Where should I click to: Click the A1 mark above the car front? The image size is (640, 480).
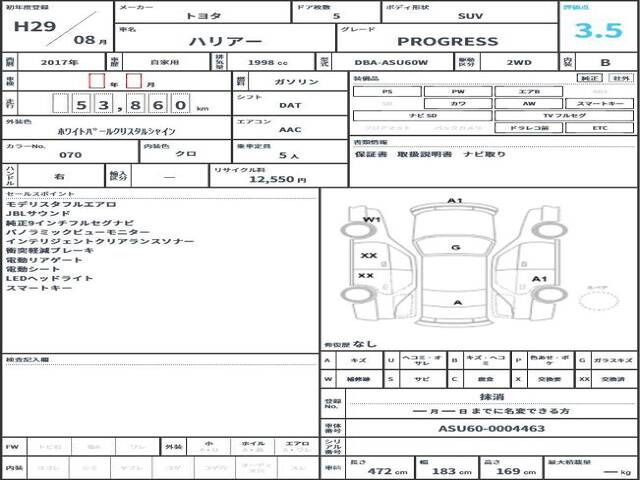(x=455, y=201)
